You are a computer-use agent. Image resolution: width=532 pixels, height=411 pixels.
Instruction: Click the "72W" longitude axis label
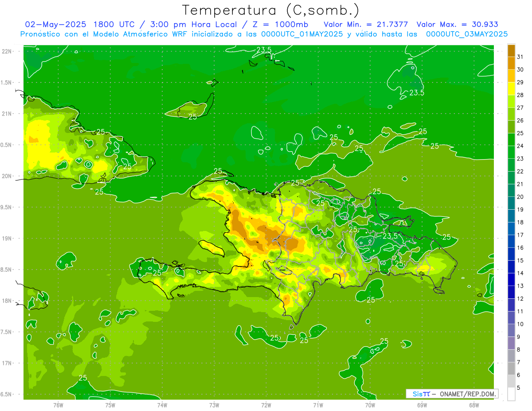266,405
